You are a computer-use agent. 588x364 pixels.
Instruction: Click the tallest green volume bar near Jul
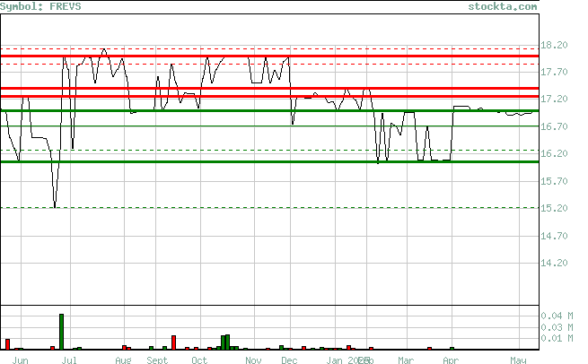pos(62,332)
